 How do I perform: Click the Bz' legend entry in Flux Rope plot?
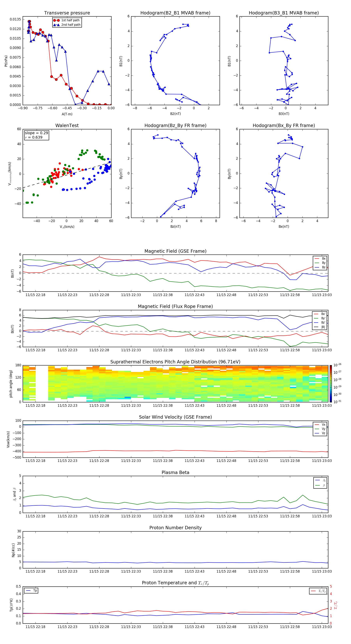[320, 323]
